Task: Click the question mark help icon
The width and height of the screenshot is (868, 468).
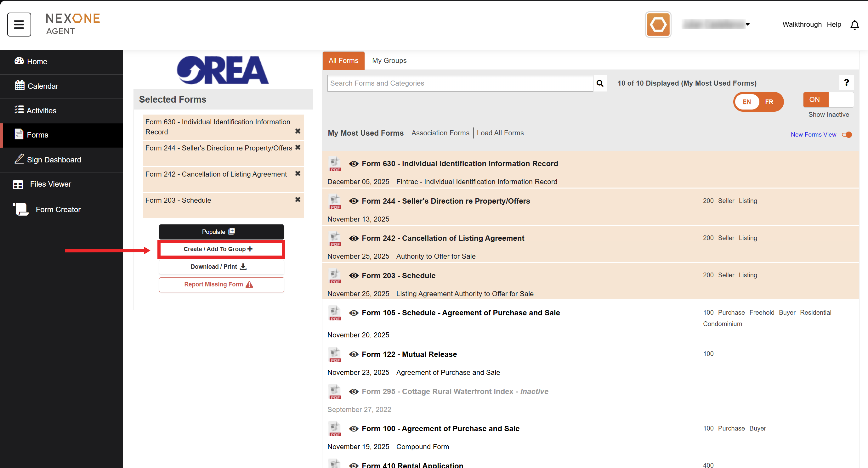Action: [846, 82]
